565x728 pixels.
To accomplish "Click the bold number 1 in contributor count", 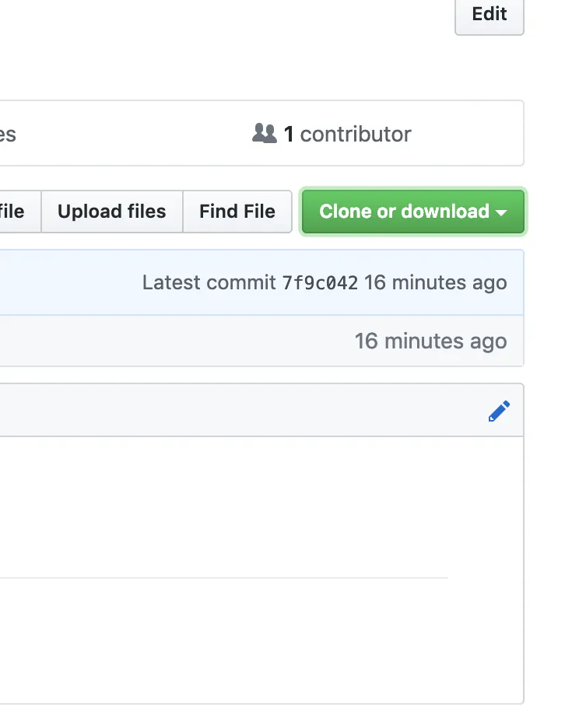I will click(x=288, y=134).
